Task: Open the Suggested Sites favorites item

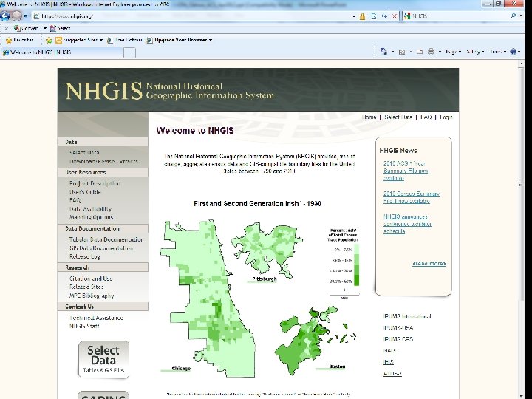Action: (x=79, y=40)
